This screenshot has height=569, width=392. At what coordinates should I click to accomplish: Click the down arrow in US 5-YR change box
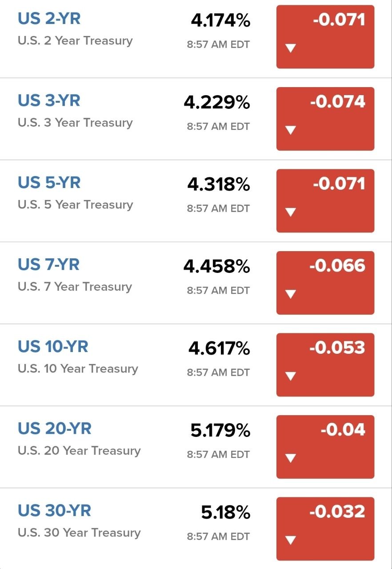coord(291,212)
